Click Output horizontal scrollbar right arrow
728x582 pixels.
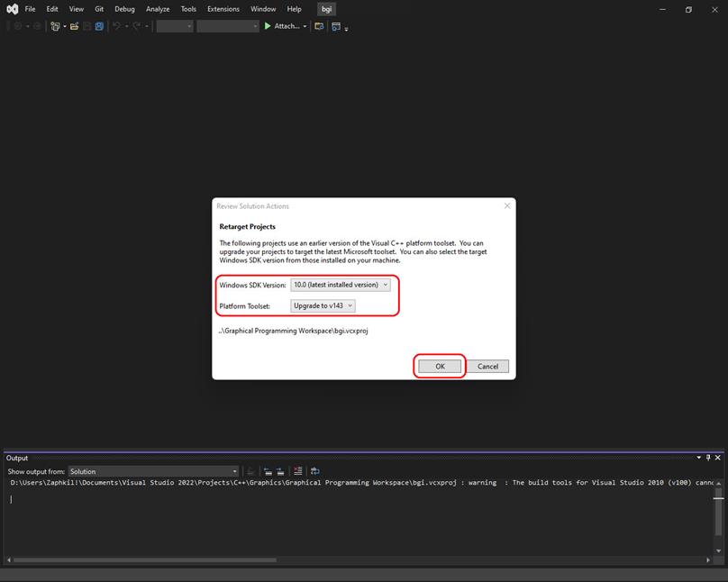[x=708, y=560]
